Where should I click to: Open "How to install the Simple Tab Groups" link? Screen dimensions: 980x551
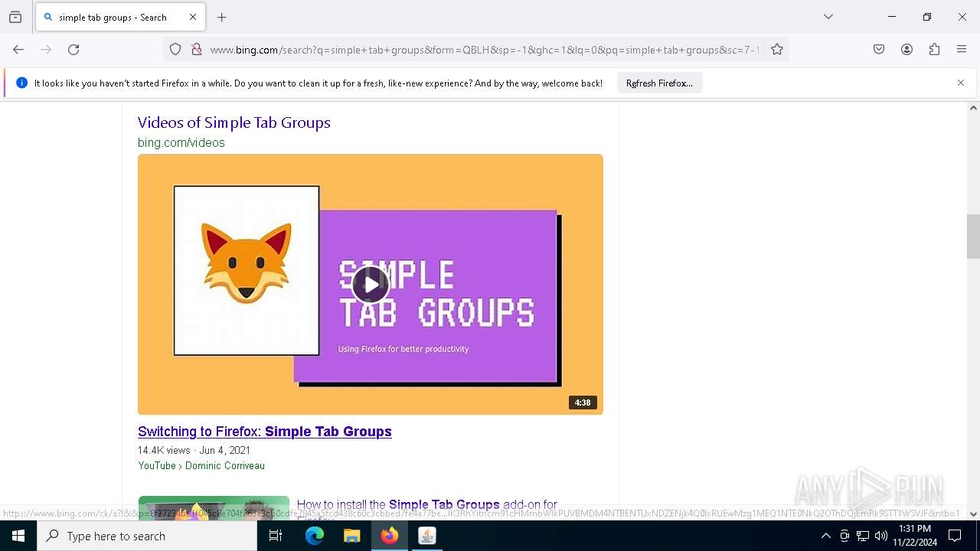pos(427,505)
